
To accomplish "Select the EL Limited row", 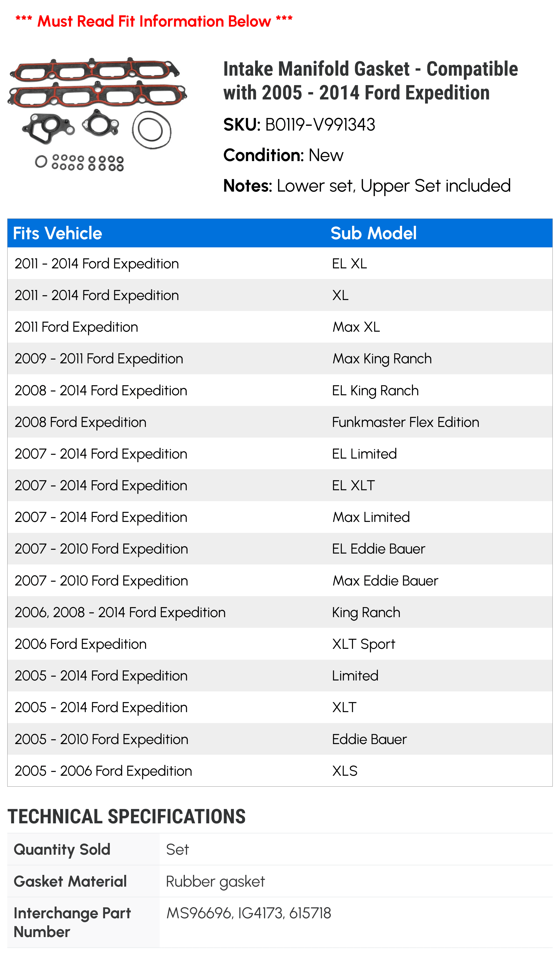I will [280, 454].
